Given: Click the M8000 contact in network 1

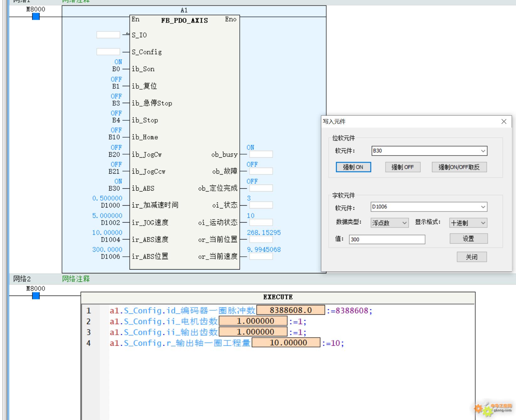Looking at the screenshot, I should [x=36, y=17].
